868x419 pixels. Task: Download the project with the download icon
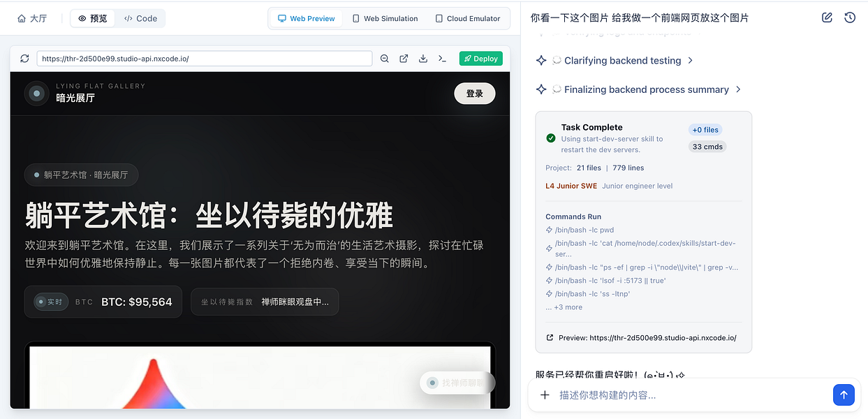(423, 59)
